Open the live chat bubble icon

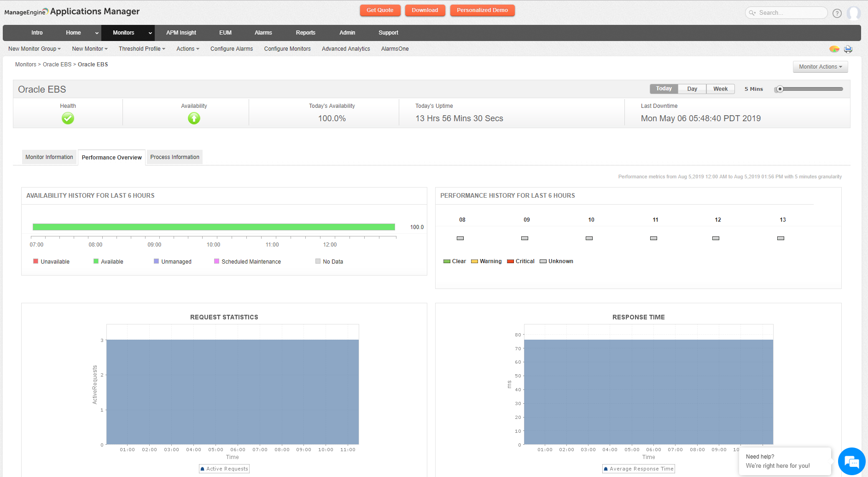click(851, 461)
